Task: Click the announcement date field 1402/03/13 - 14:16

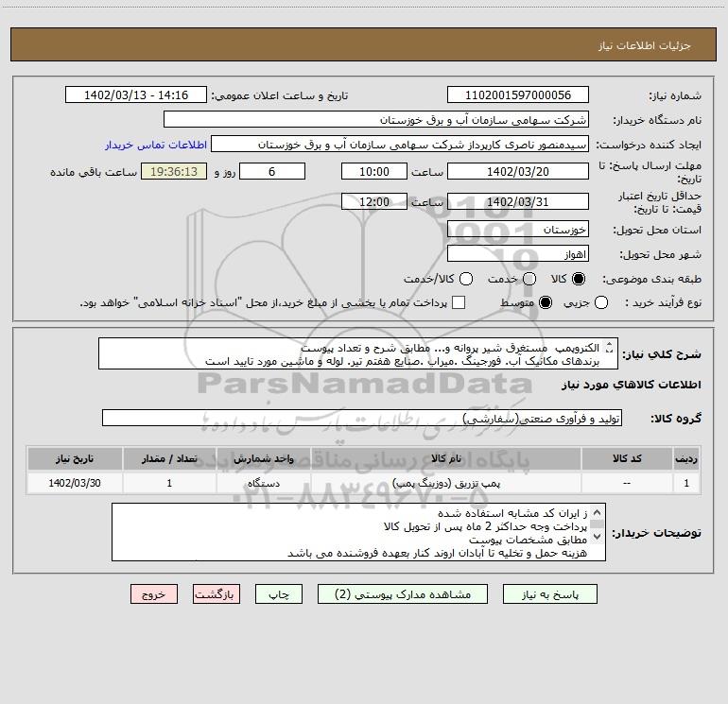Action: tap(136, 94)
